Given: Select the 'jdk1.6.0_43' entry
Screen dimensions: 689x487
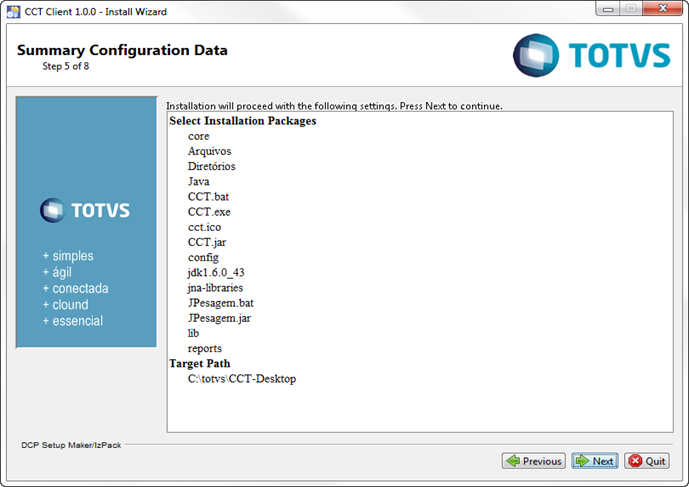Looking at the screenshot, I should 216,273.
